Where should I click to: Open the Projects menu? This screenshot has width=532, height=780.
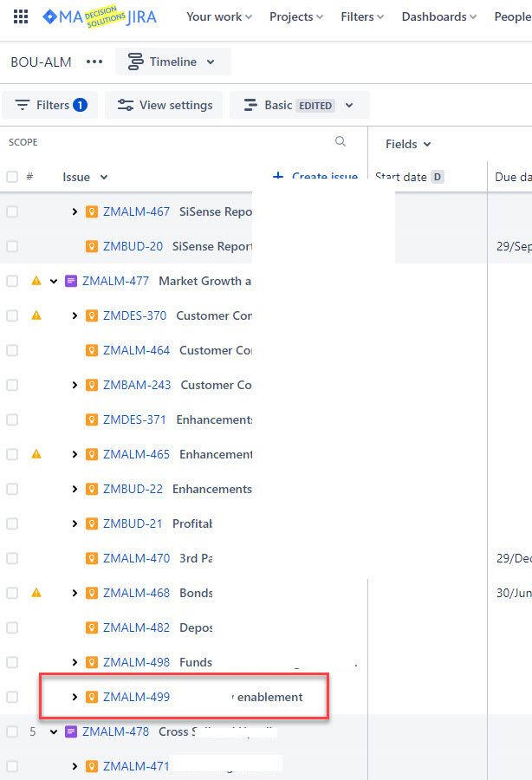pyautogui.click(x=296, y=17)
